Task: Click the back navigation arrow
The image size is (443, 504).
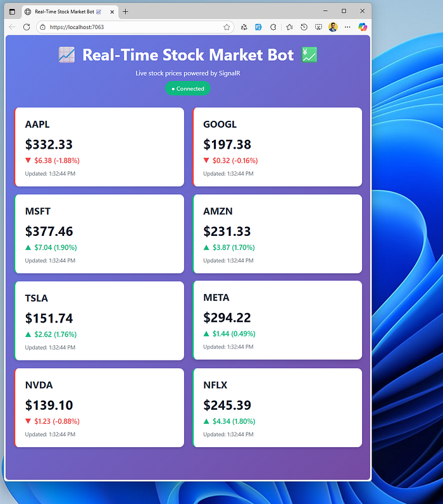Action: 12,27
